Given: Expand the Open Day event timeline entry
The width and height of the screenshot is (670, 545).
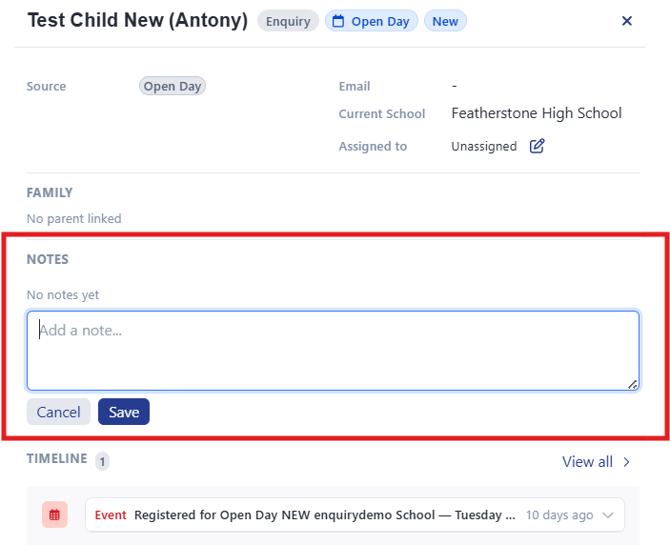Looking at the screenshot, I should pyautogui.click(x=608, y=515).
